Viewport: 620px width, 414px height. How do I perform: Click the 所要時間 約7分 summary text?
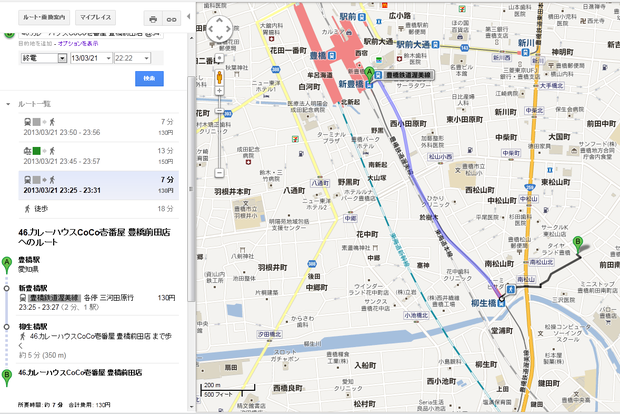40,405
